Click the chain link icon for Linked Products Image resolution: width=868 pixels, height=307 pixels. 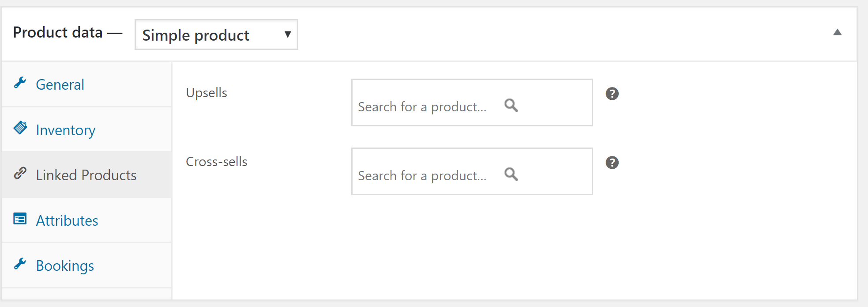(20, 173)
